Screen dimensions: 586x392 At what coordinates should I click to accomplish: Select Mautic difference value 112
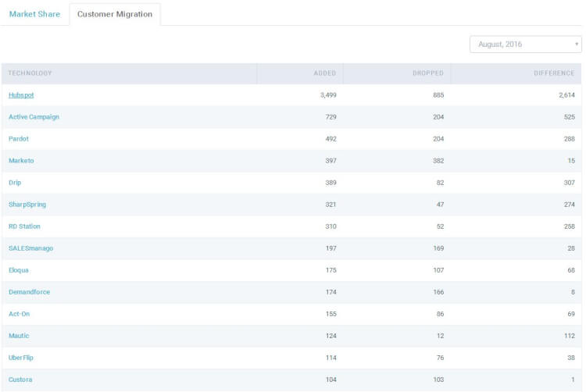click(x=570, y=336)
